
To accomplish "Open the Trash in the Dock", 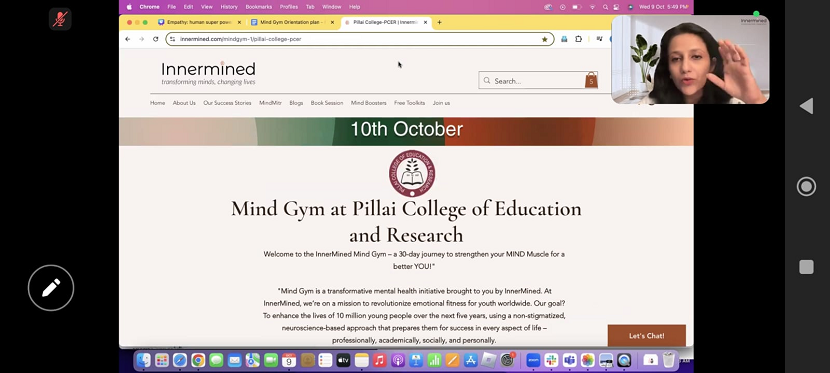I will click(x=669, y=360).
